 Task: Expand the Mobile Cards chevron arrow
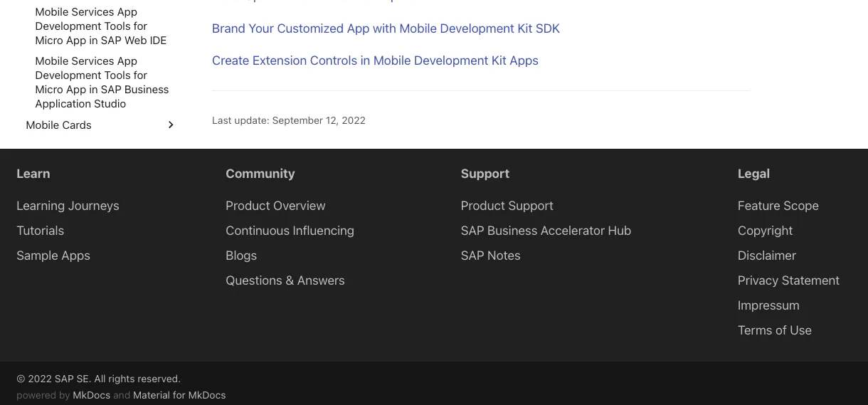pyautogui.click(x=171, y=125)
